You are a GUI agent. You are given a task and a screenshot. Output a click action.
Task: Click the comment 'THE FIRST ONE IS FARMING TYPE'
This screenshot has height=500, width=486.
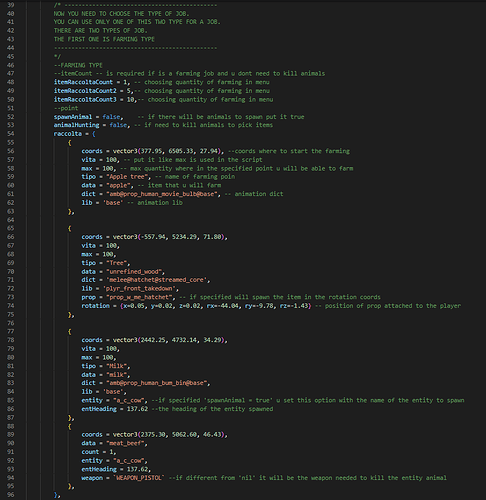pyautogui.click(x=104, y=39)
